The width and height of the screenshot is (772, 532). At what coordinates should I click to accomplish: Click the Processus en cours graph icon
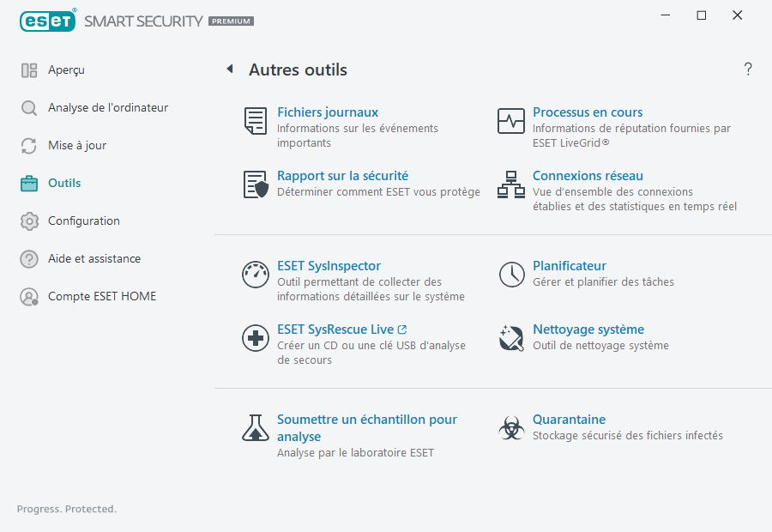510,121
